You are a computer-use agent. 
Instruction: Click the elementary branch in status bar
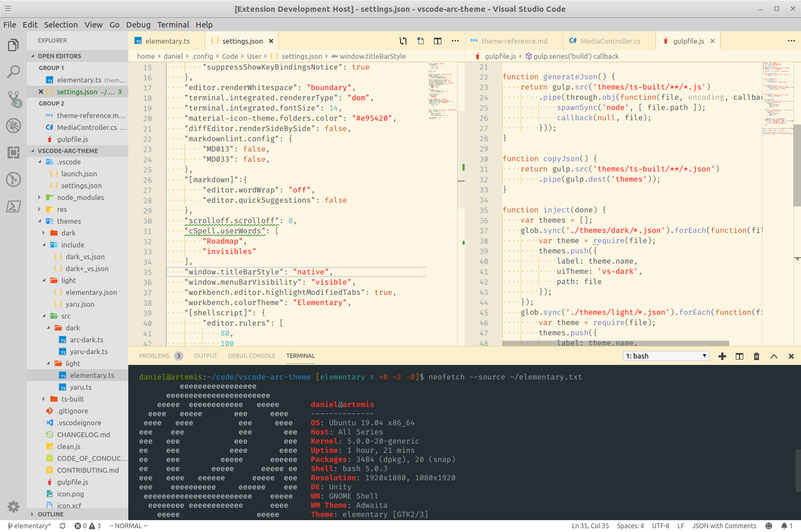point(29,526)
